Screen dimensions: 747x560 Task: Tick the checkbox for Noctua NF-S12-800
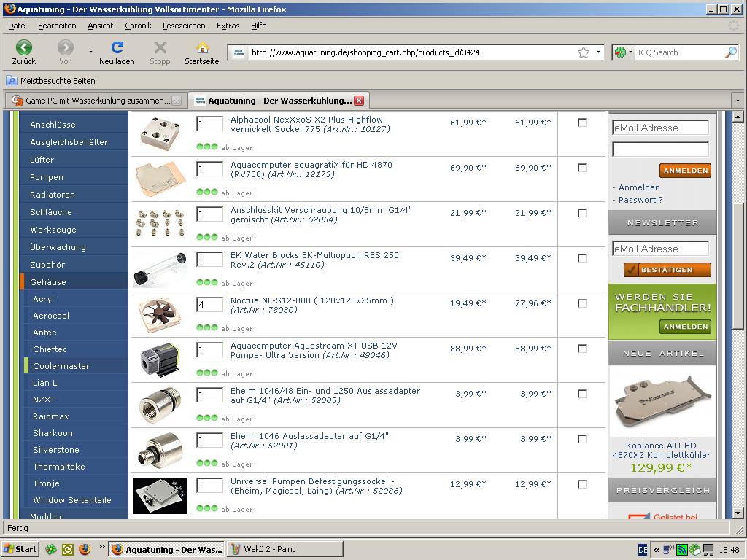click(x=582, y=303)
